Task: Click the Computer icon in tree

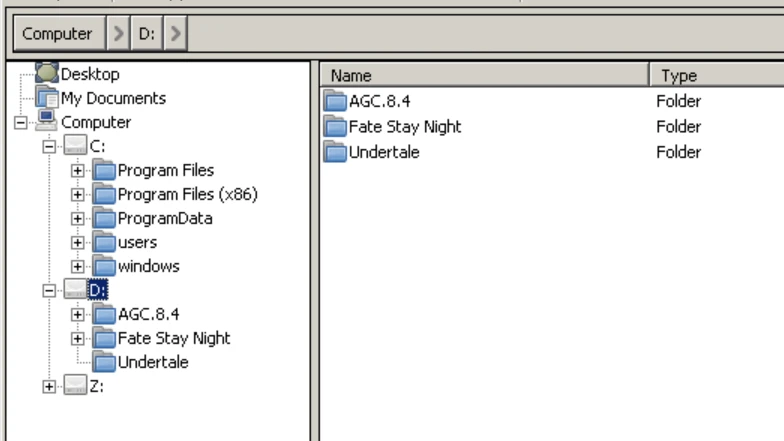Action: [x=47, y=122]
